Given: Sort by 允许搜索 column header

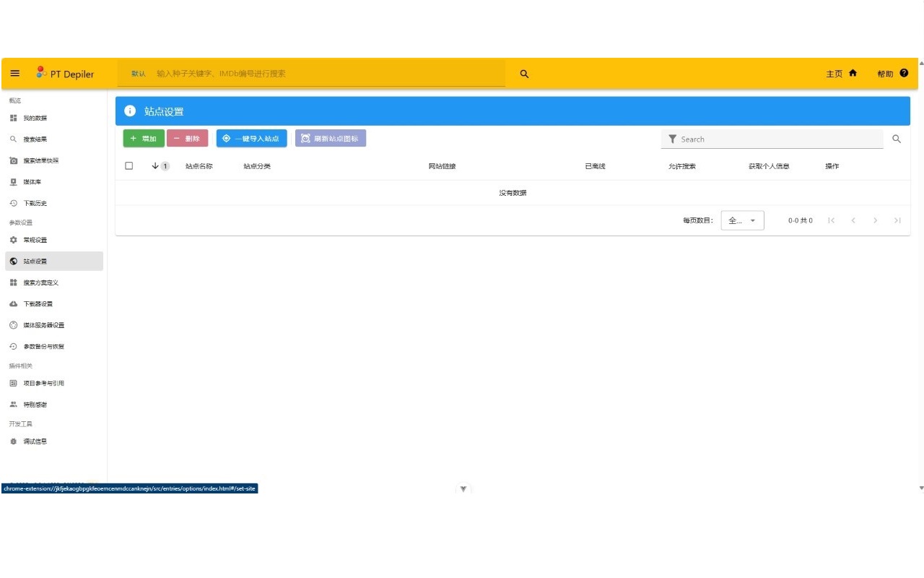Looking at the screenshot, I should tap(682, 166).
